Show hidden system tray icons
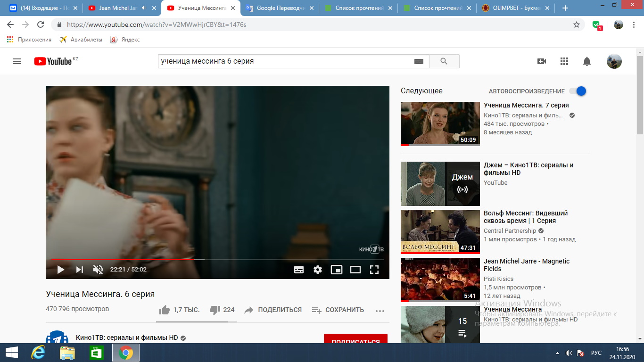 click(558, 353)
